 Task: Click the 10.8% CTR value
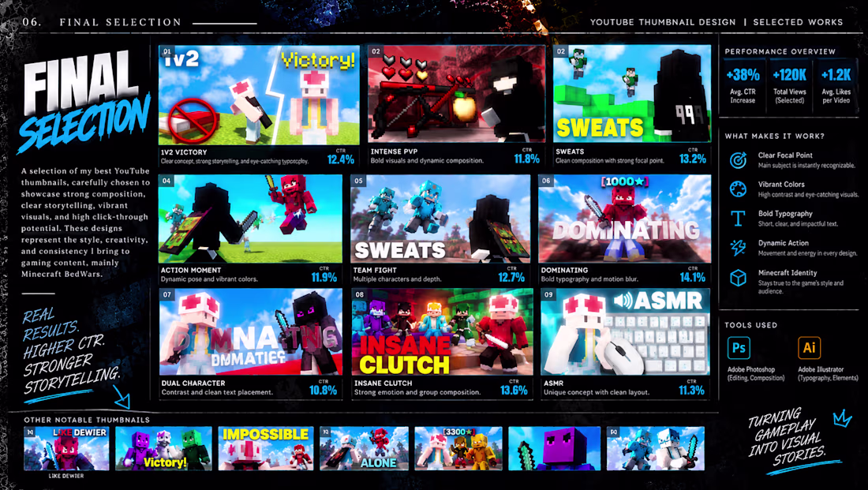(324, 390)
